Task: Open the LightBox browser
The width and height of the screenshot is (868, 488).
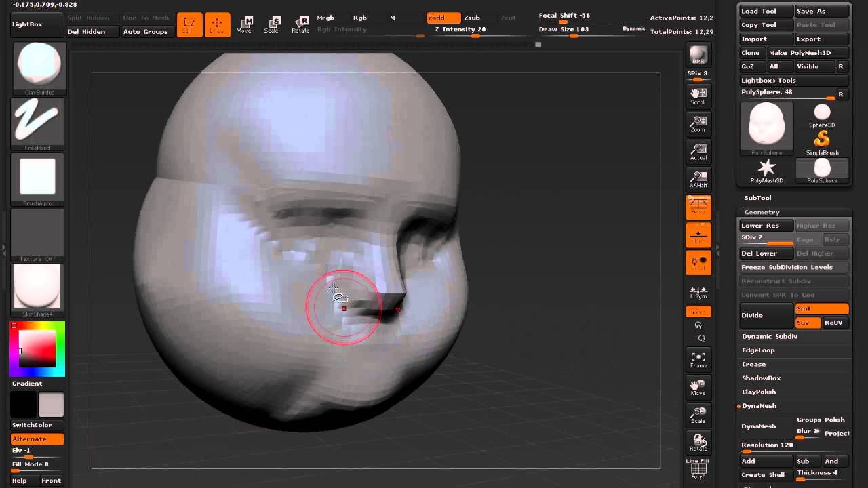Action: click(37, 24)
